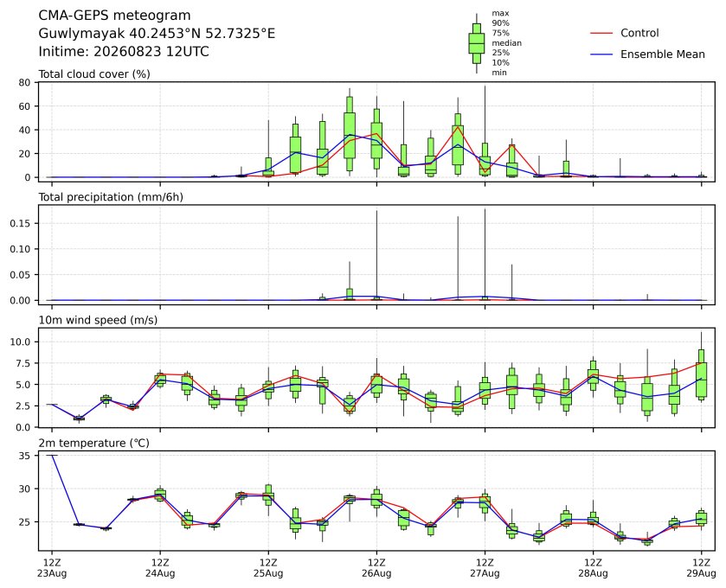Screen dimensions: 726x588
Task: Click the "10m wind speed (m/s)" panel title
Action: (98, 320)
